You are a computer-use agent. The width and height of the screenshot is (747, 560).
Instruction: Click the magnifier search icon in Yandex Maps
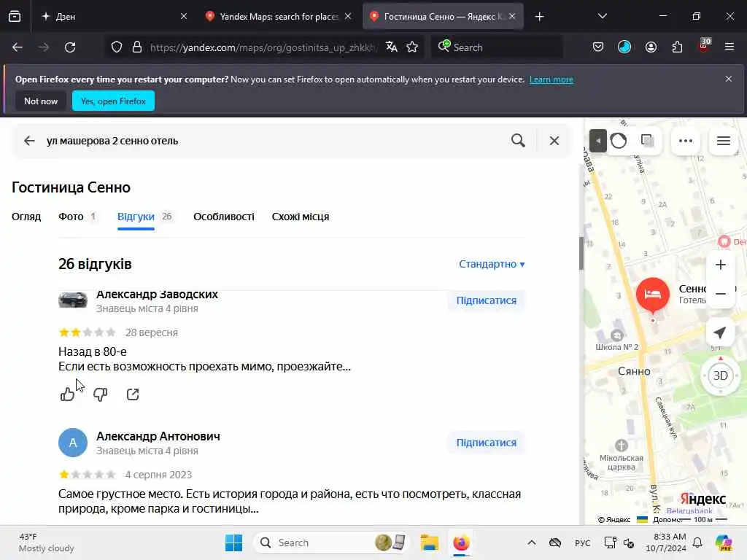click(518, 141)
